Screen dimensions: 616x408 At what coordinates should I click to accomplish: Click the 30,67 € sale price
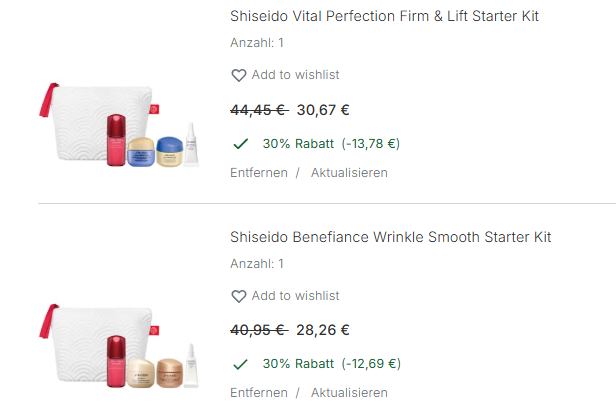323,110
